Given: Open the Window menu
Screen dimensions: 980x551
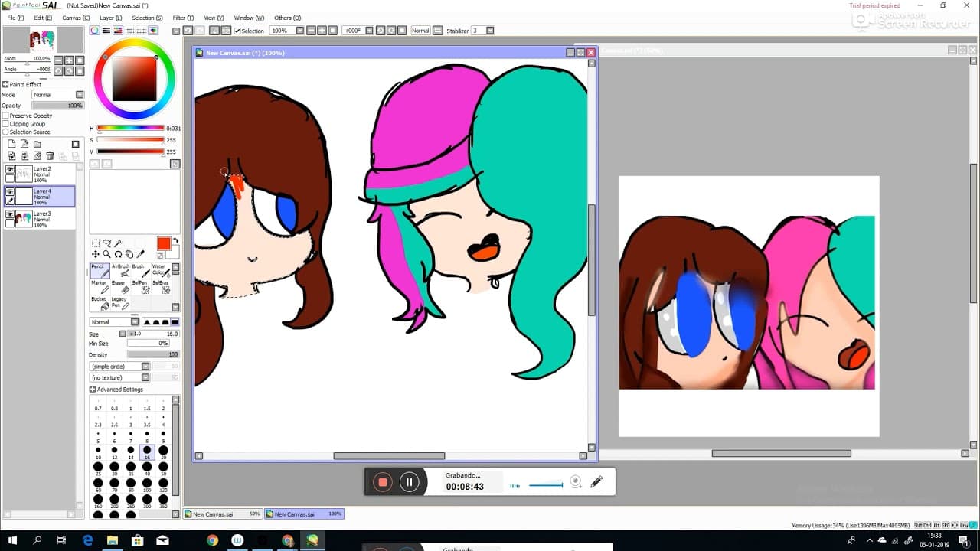Looking at the screenshot, I should [249, 18].
